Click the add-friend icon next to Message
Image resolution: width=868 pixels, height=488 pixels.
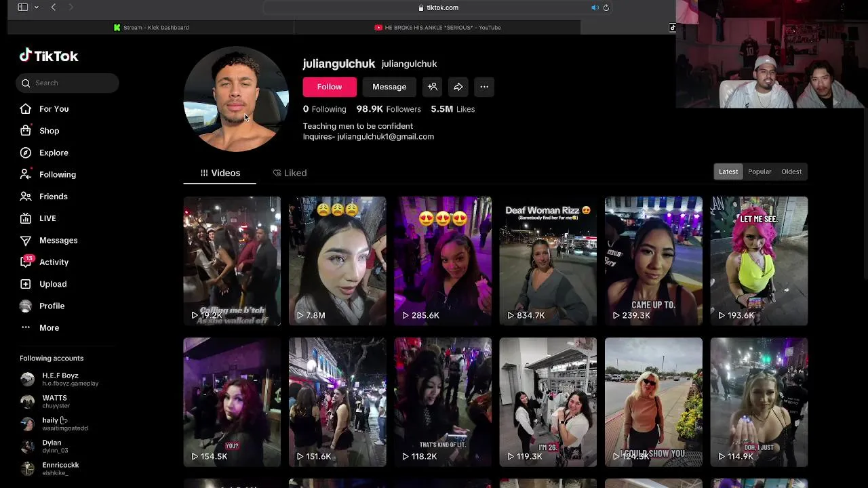click(x=433, y=87)
